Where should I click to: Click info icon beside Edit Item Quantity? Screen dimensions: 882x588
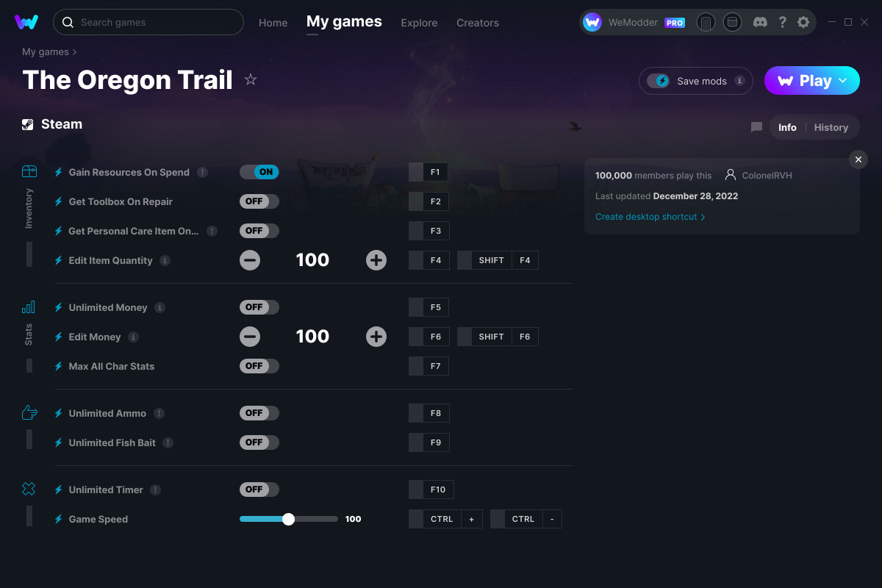[x=165, y=260]
